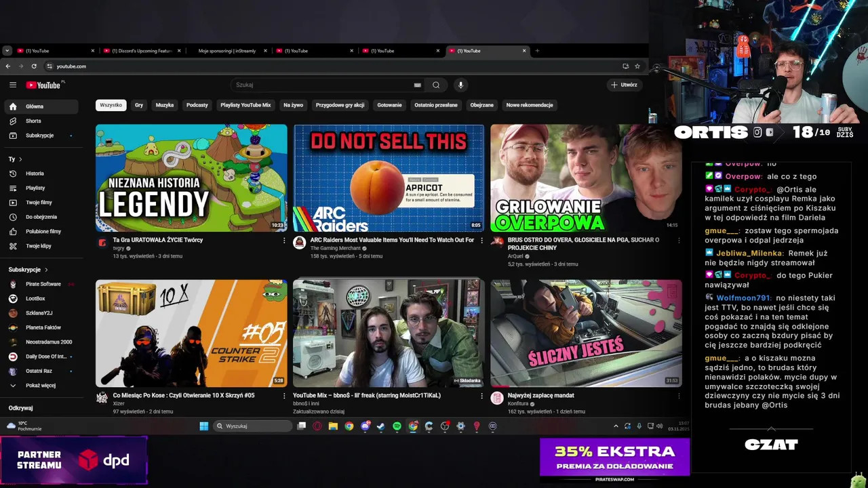The height and width of the screenshot is (488, 868).
Task: Click the Windows Wyszukaj search box
Action: pyautogui.click(x=252, y=426)
